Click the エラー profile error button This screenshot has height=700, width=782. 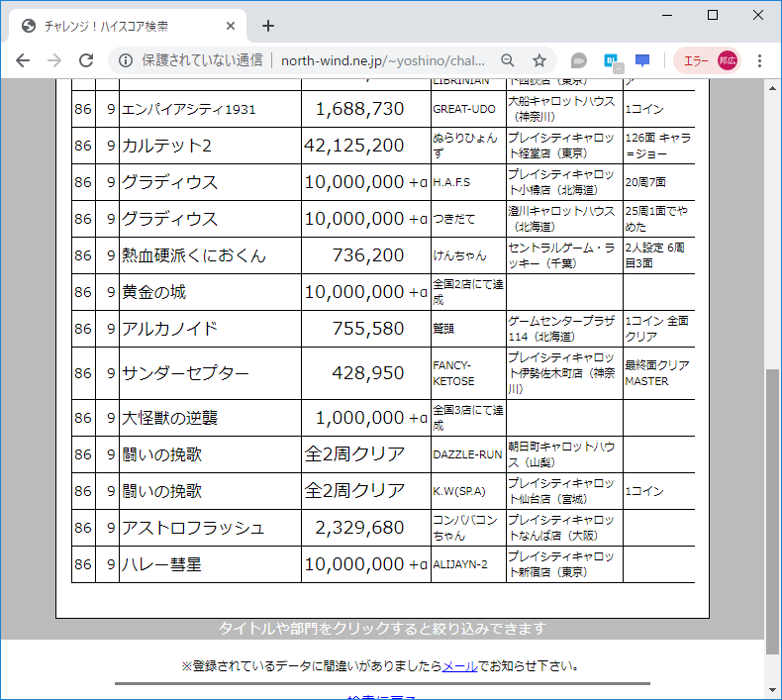pyautogui.click(x=707, y=60)
